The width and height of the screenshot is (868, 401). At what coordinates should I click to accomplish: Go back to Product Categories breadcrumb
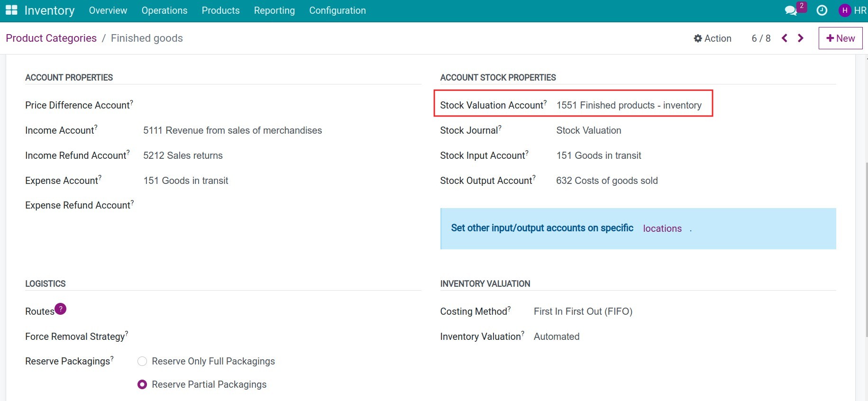tap(51, 38)
